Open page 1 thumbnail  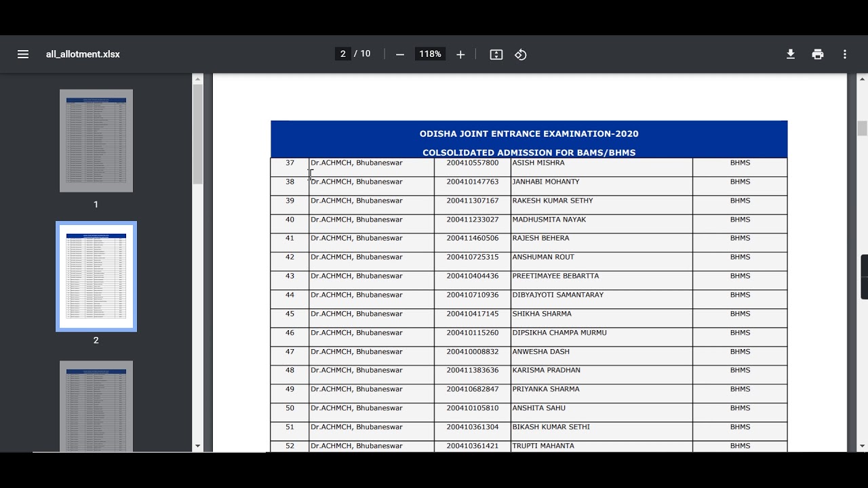click(96, 141)
